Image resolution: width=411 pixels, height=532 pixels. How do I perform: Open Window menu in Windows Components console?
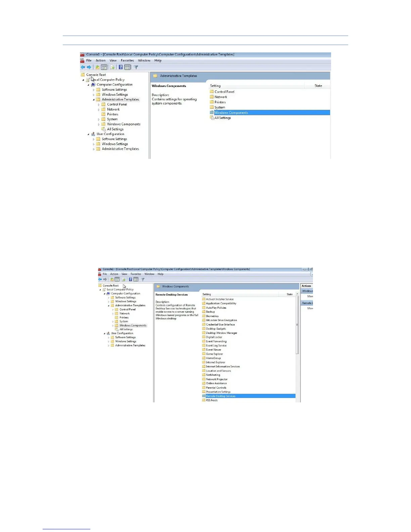click(x=149, y=274)
